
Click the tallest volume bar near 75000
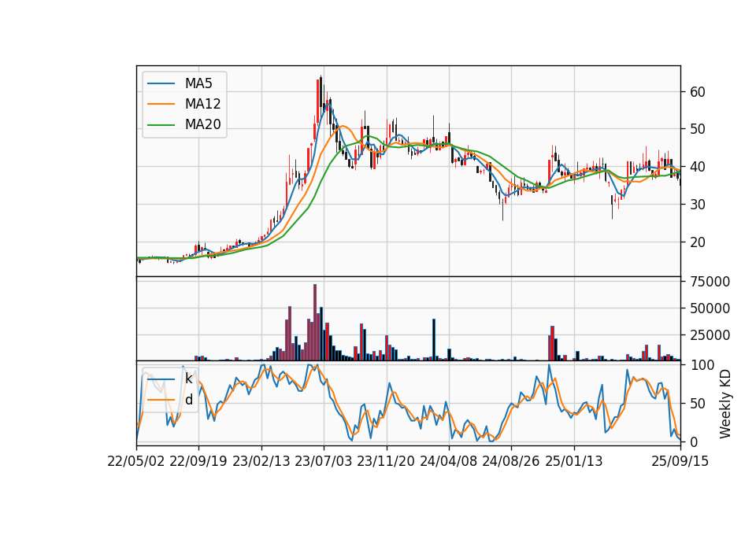315,323
